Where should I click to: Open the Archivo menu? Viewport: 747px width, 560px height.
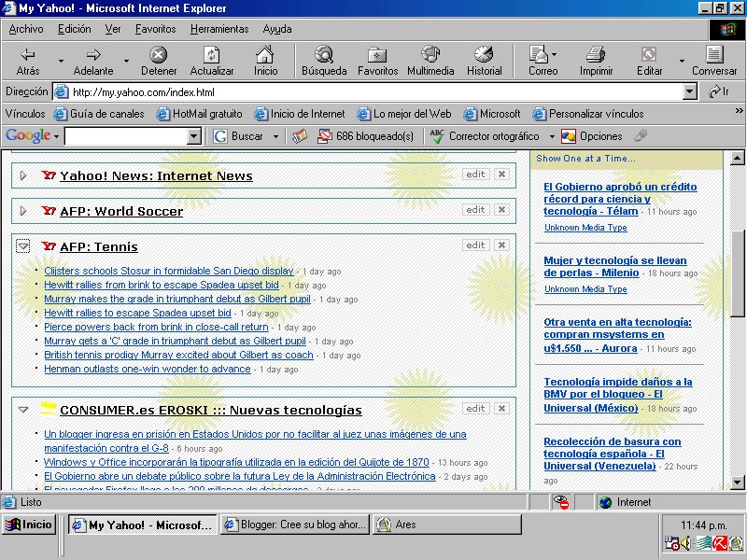pyautogui.click(x=26, y=29)
